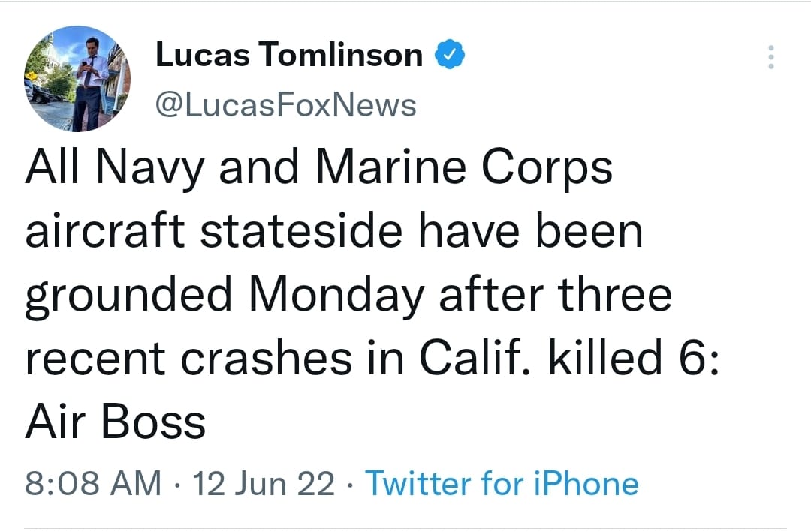The image size is (811, 532).
Task: Click the word Monday in the tweet
Action: [336, 296]
